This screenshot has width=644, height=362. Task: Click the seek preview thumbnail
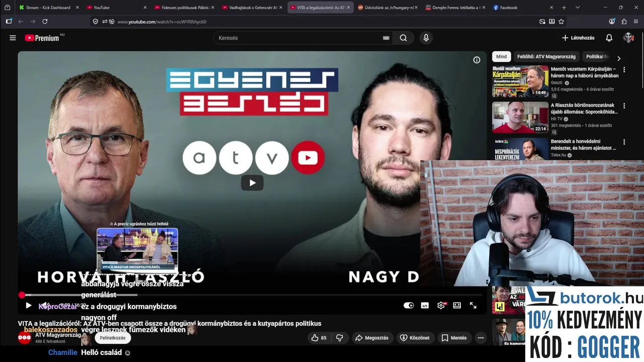point(137,250)
